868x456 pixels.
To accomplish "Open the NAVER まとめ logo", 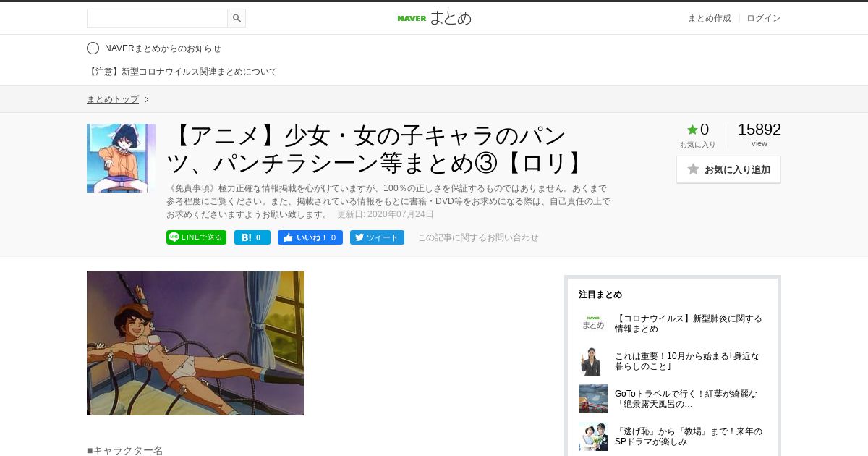I will [434, 18].
